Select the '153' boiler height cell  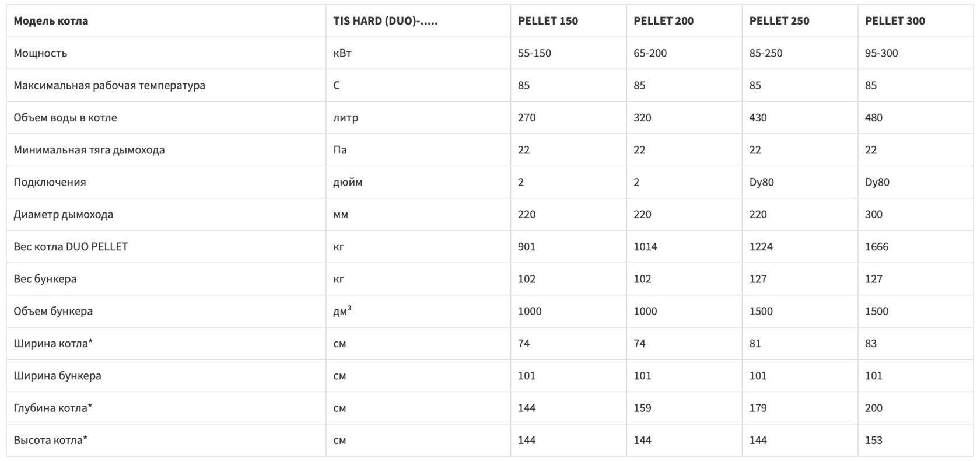(x=874, y=440)
